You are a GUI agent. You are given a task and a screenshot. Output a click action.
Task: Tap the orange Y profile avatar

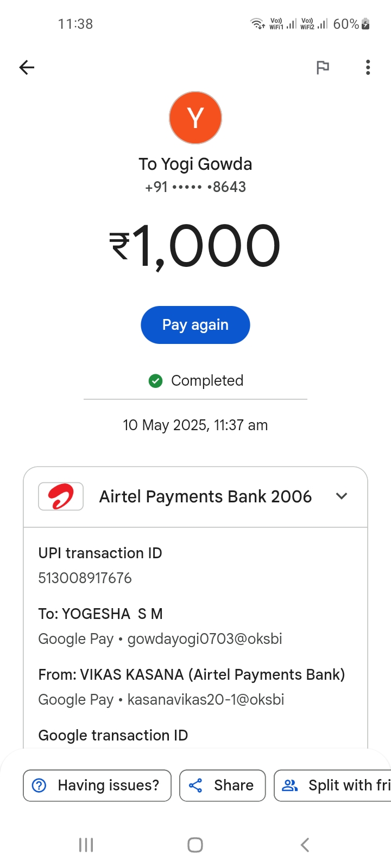click(195, 118)
